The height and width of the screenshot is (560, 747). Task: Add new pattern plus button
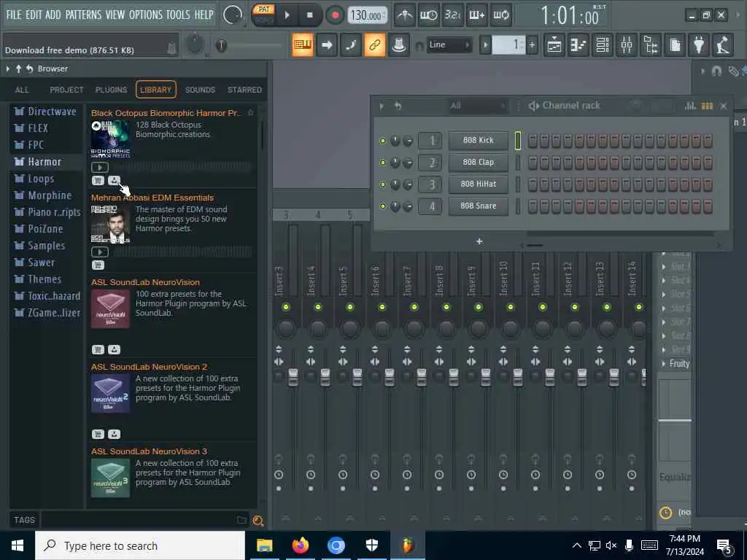click(532, 45)
